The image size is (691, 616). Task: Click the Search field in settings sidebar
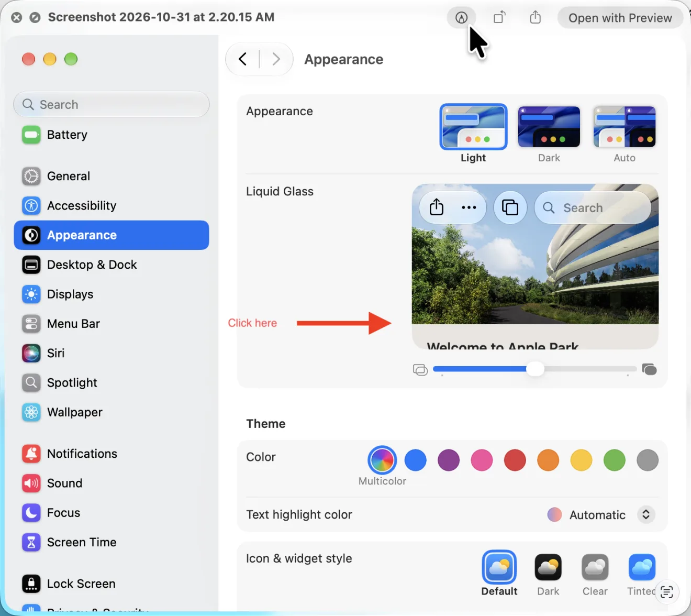click(112, 104)
